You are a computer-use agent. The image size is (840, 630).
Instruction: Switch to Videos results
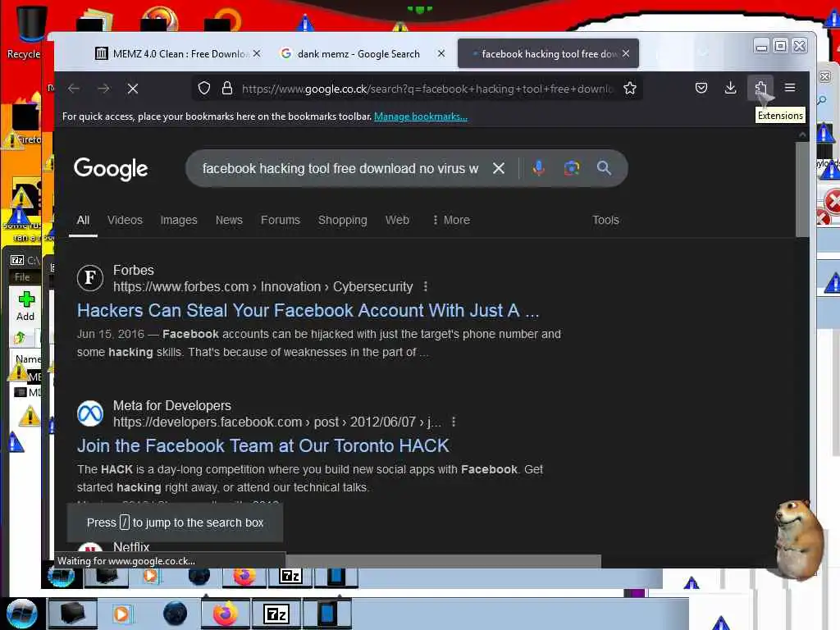[125, 220]
